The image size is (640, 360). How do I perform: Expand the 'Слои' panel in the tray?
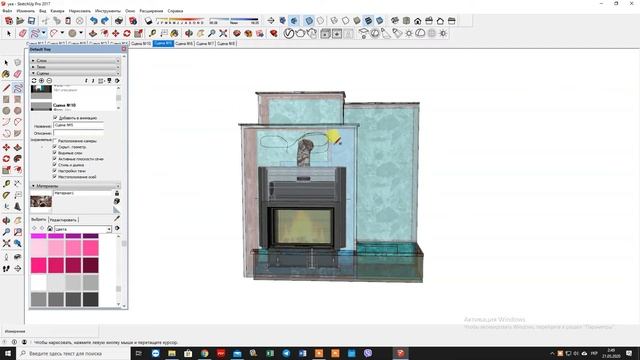[x=76, y=60]
